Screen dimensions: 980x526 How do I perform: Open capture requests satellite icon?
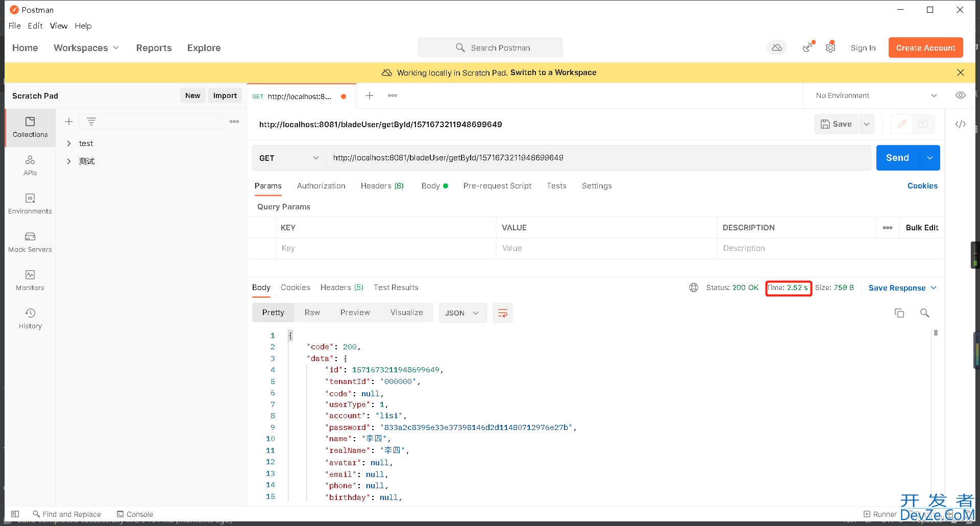pyautogui.click(x=807, y=47)
